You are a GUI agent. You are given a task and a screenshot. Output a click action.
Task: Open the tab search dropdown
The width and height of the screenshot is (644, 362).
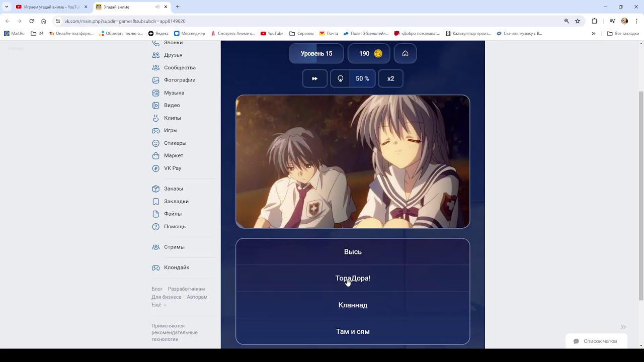tap(7, 7)
